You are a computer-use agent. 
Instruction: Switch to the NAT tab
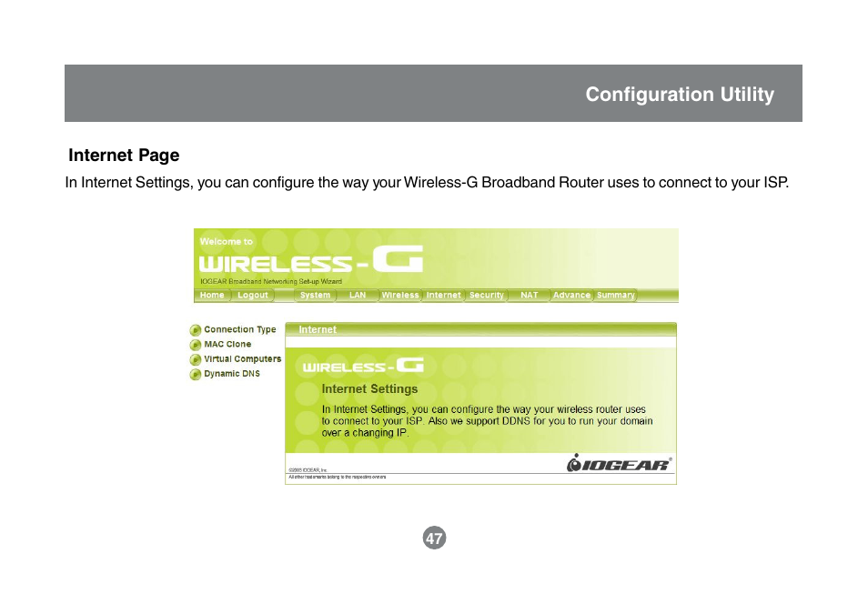coord(530,295)
